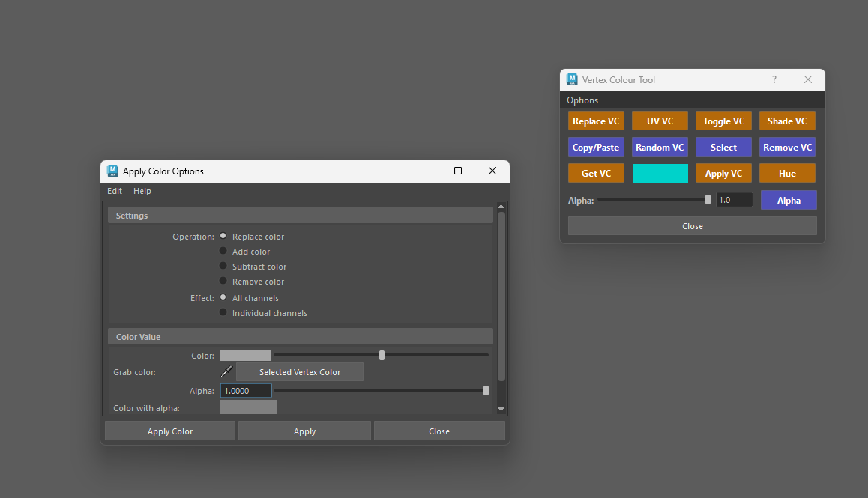Select the Remove color operation
Viewport: 868px width, 498px height.
(223, 281)
